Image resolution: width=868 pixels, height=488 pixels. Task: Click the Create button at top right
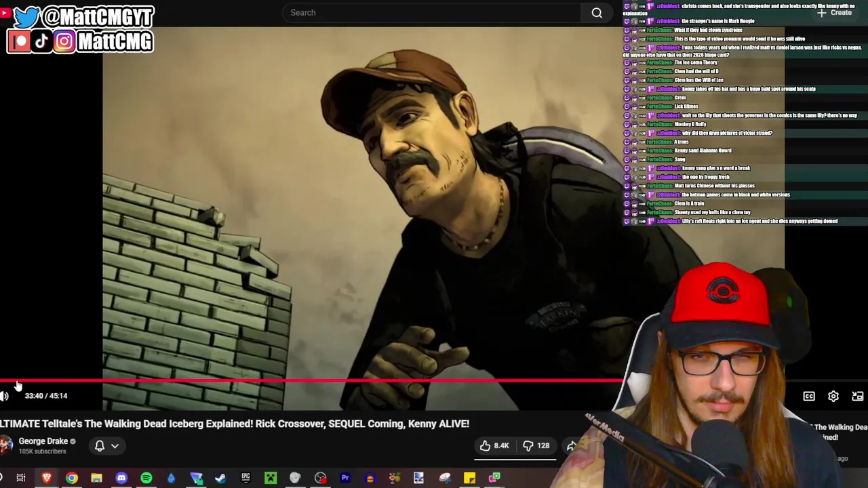(x=835, y=12)
